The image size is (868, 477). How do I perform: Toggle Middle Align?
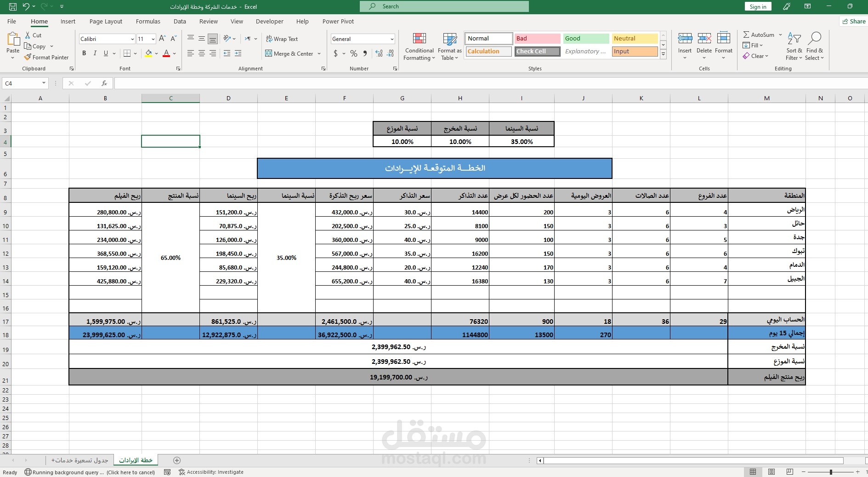tap(202, 39)
